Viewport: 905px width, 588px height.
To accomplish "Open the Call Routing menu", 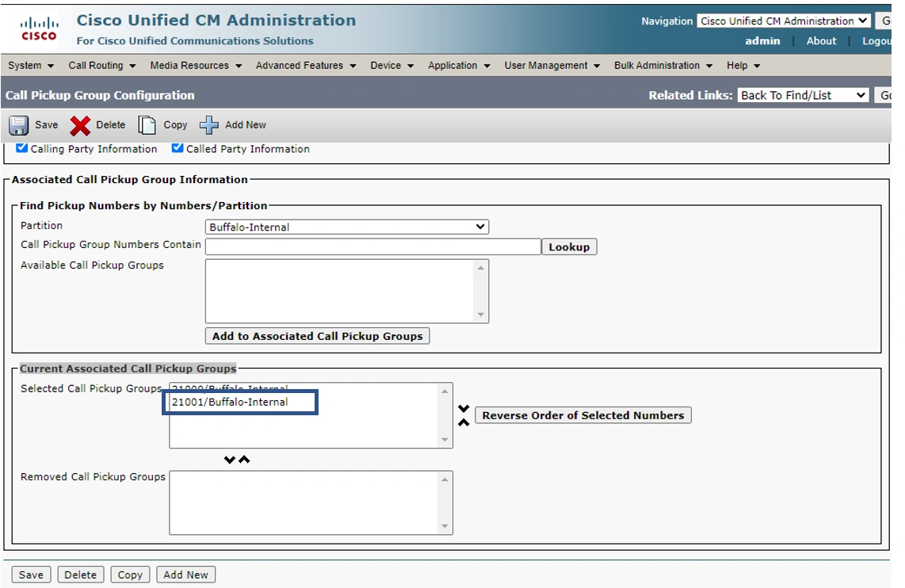I will [x=102, y=66].
